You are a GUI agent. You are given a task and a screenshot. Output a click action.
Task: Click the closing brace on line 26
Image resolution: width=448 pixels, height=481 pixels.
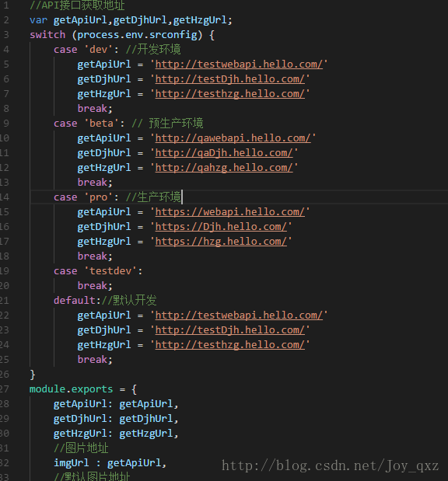(x=33, y=375)
